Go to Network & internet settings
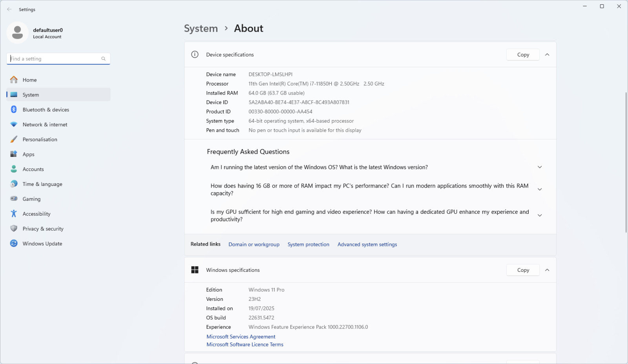 [x=58, y=124]
